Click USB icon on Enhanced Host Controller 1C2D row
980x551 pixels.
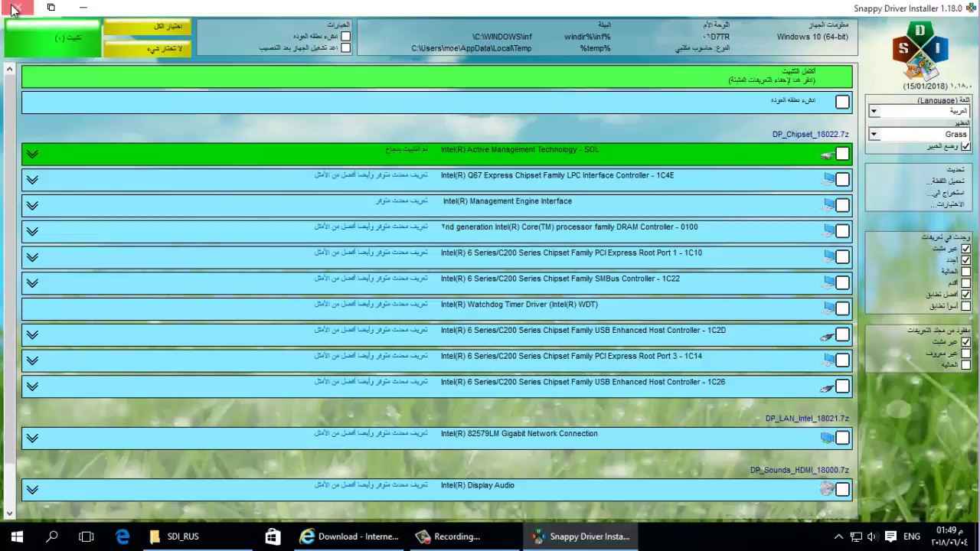pyautogui.click(x=827, y=335)
